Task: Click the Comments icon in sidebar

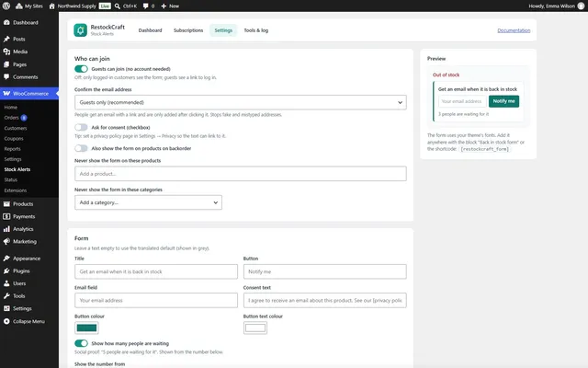Action: coord(6,77)
